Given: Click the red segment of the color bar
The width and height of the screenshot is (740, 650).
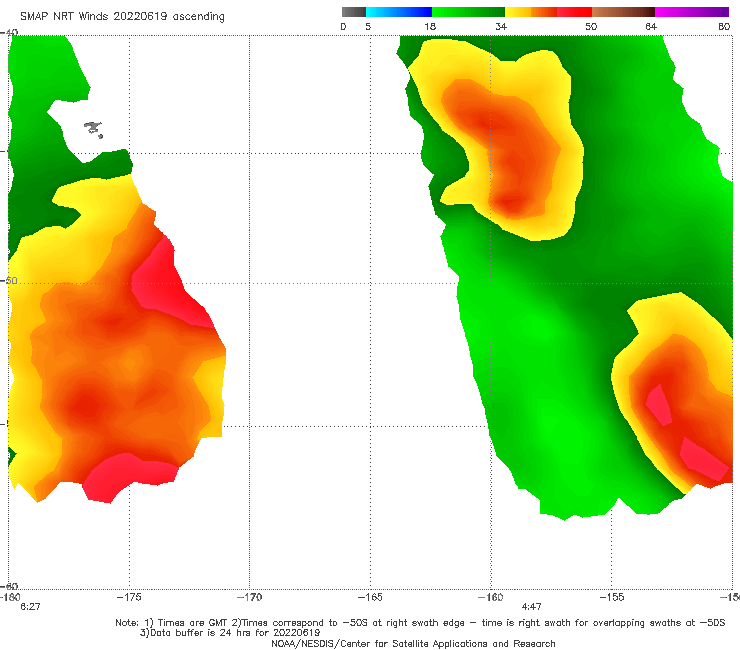Looking at the screenshot, I should (x=574, y=12).
